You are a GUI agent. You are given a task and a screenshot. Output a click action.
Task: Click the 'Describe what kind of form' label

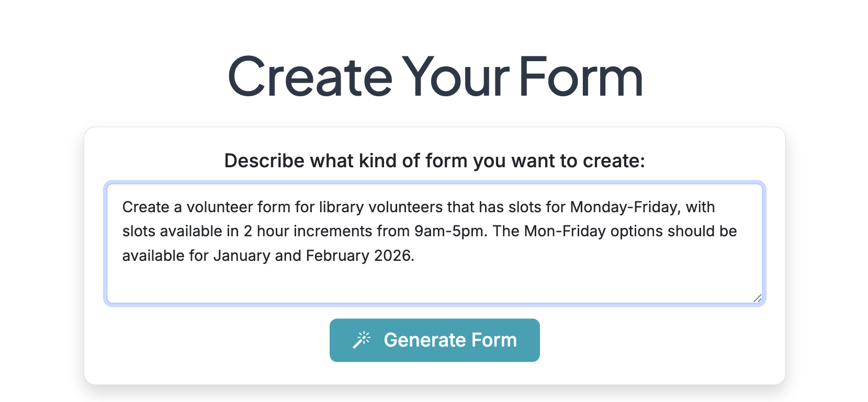click(x=434, y=160)
